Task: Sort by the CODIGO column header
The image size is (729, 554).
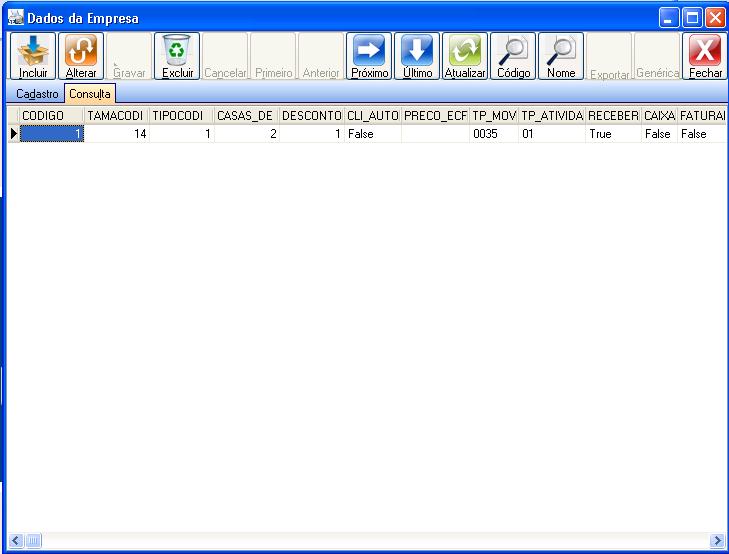Action: point(51,116)
